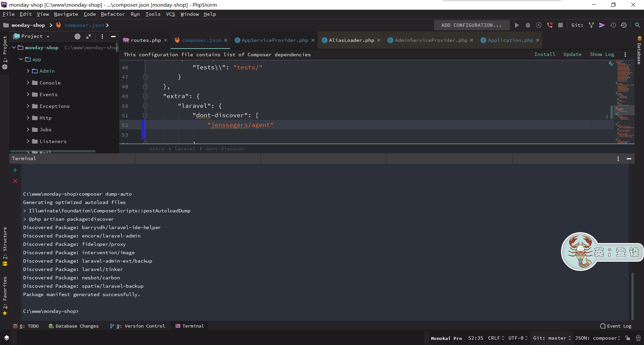Click Git commit/push arrow icon
644x345 pixels.
[x=602, y=25]
